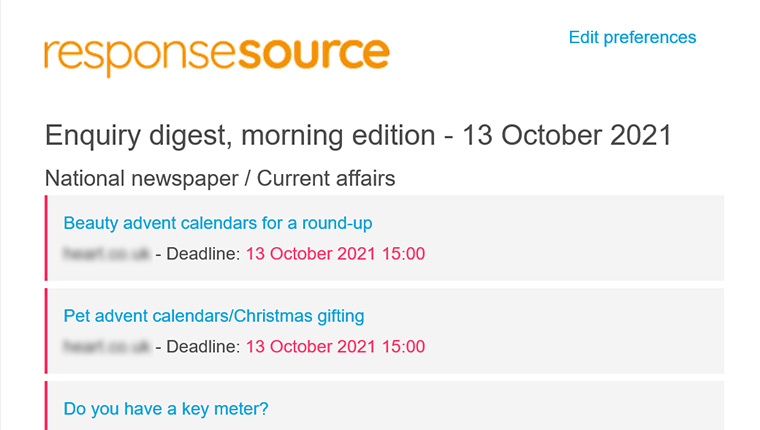Click pink bar beside key meter card
760x430 pixels.
[46, 405]
